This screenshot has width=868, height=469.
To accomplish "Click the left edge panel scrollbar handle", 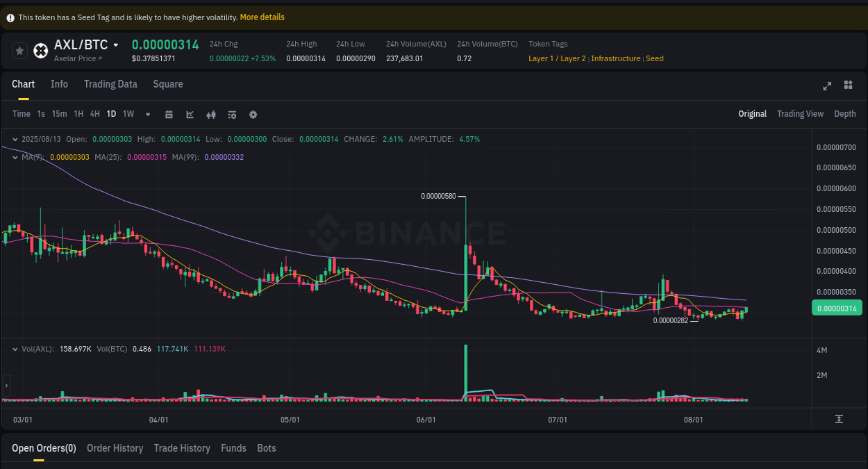I will point(6,385).
